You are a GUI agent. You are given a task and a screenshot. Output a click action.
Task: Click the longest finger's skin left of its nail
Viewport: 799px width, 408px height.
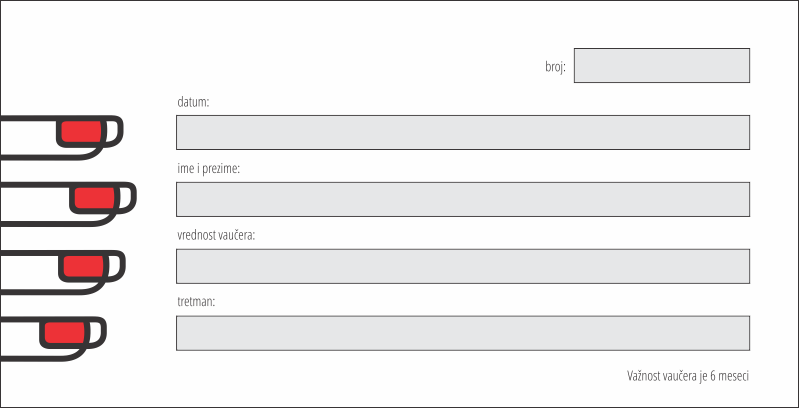click(35, 204)
